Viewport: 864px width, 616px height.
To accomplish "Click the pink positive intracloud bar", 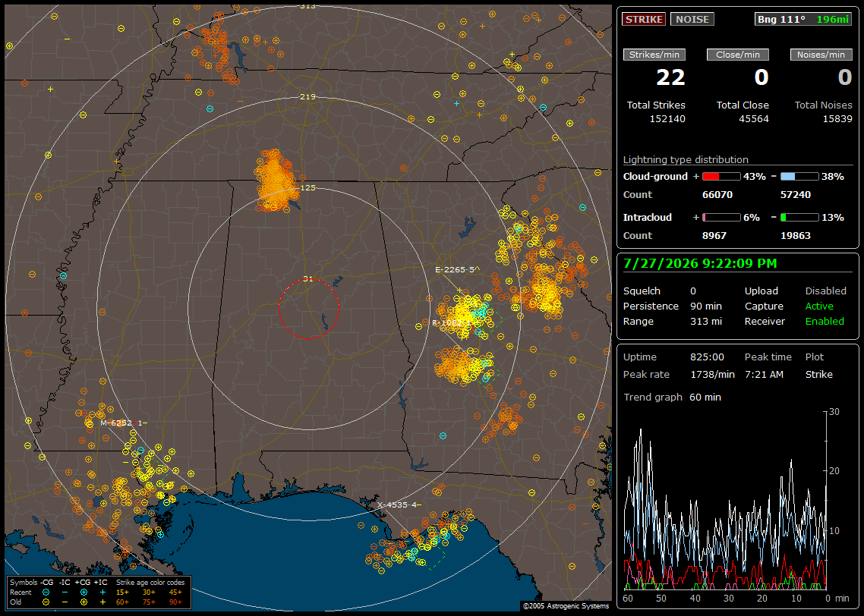I will tap(721, 218).
